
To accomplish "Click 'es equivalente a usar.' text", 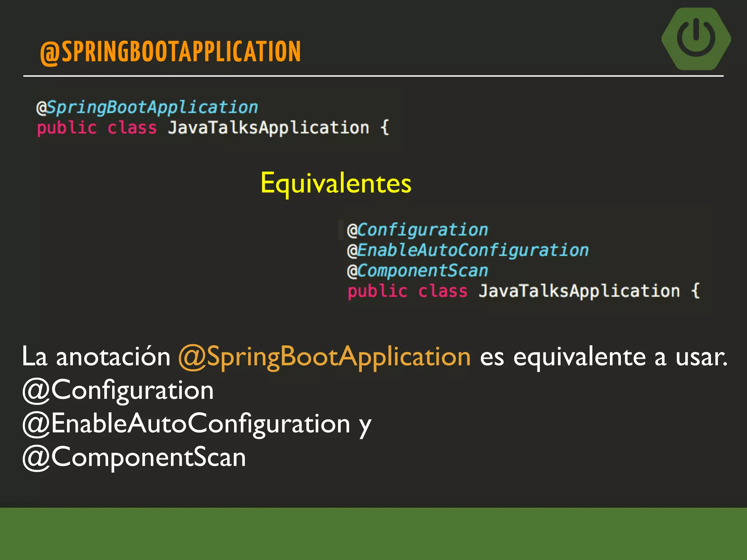I will click(x=604, y=357).
